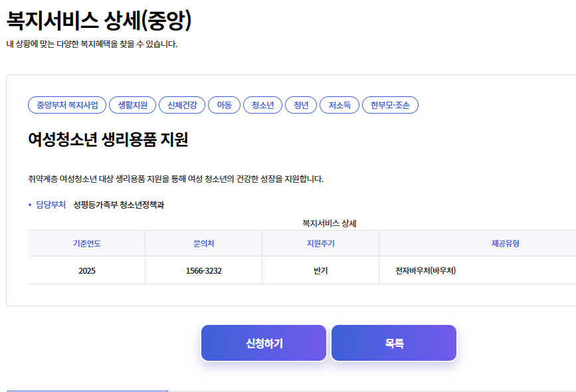
Task: Go back using the 목록 button
Action: (x=394, y=343)
